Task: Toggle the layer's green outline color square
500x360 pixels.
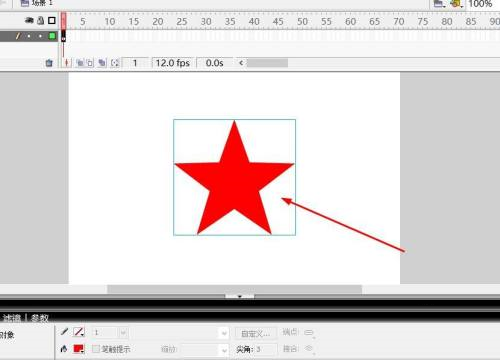Action: point(52,36)
